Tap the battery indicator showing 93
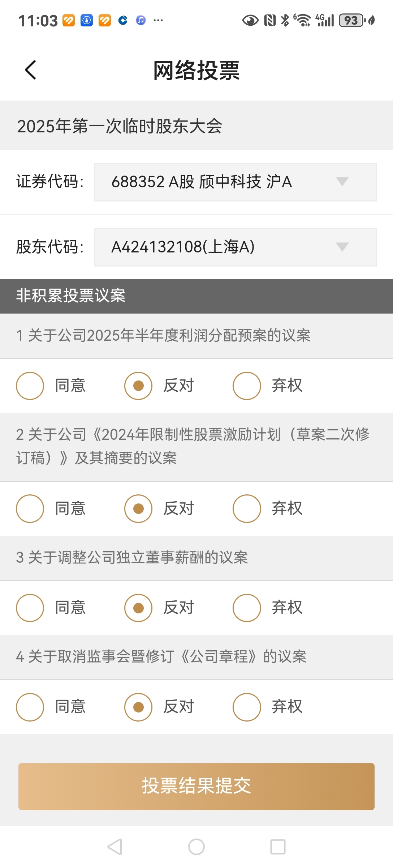The image size is (393, 868). tap(351, 20)
